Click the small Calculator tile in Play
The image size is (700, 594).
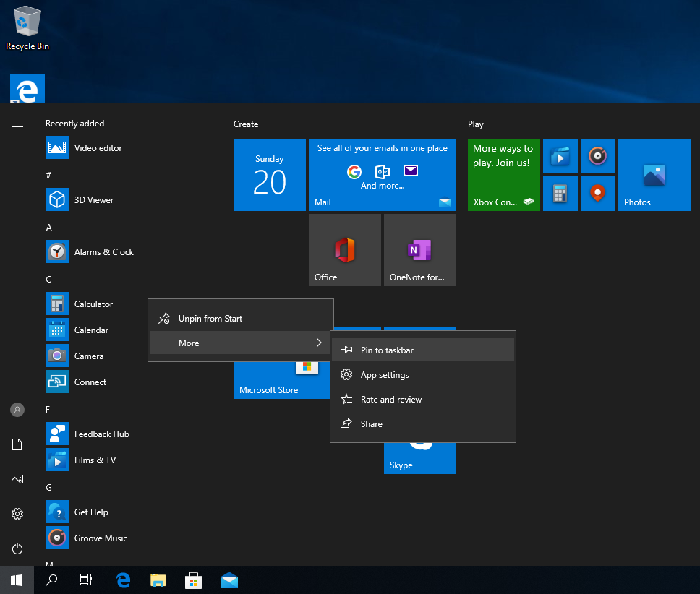[x=560, y=194]
